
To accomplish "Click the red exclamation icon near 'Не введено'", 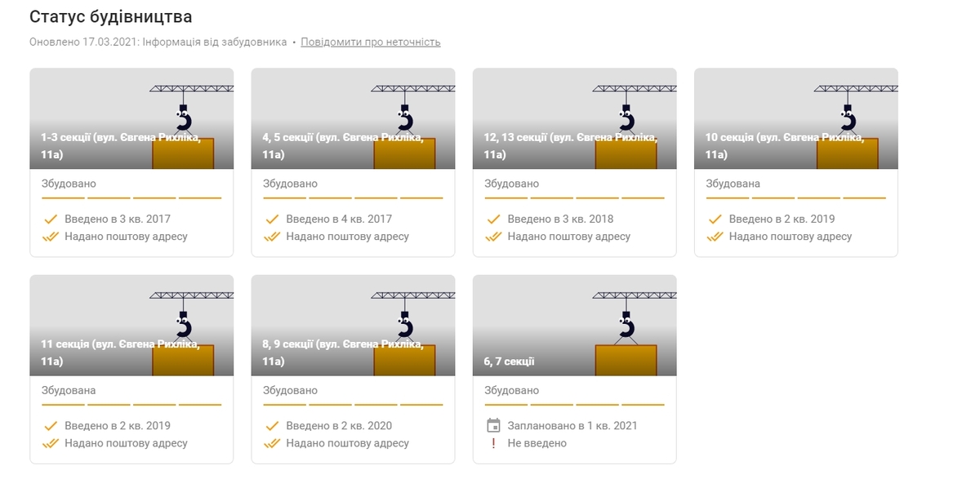I will (x=492, y=443).
